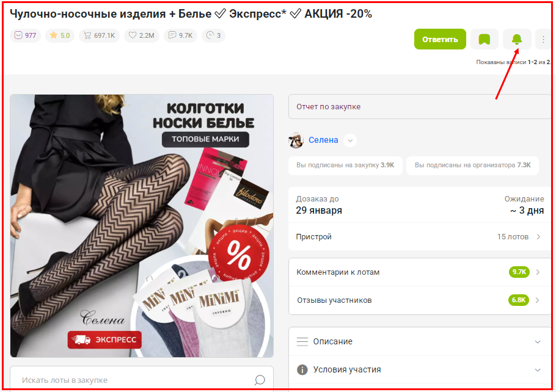This screenshot has height=392, width=556.
Task: Open Комментарии к лотам list
Action: (x=419, y=272)
